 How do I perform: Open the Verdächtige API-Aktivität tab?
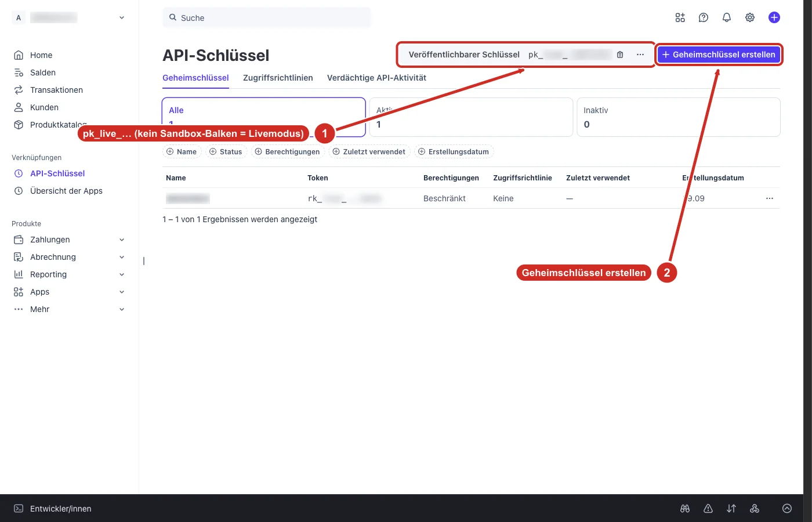[376, 78]
